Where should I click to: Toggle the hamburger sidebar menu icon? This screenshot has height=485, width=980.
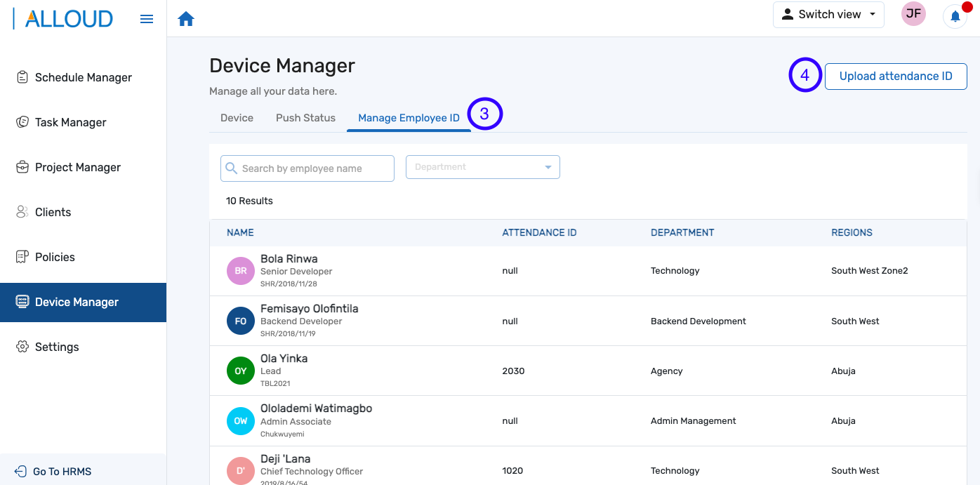pos(147,19)
